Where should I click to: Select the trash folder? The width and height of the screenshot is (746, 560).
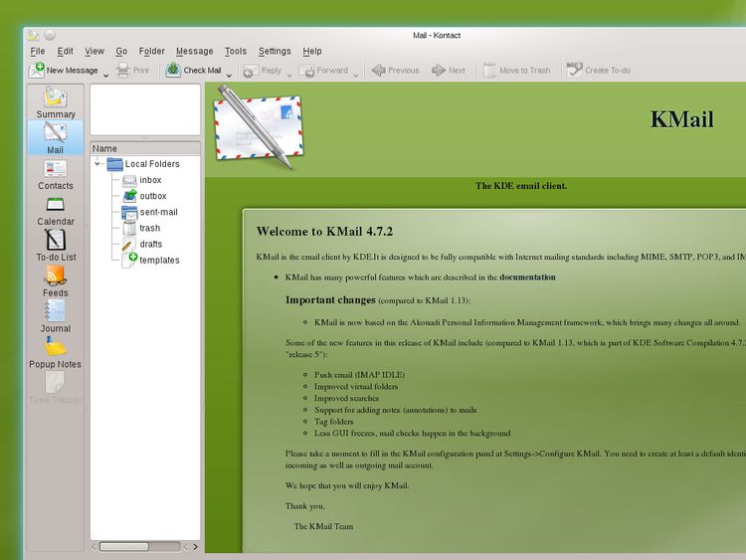[x=149, y=228]
